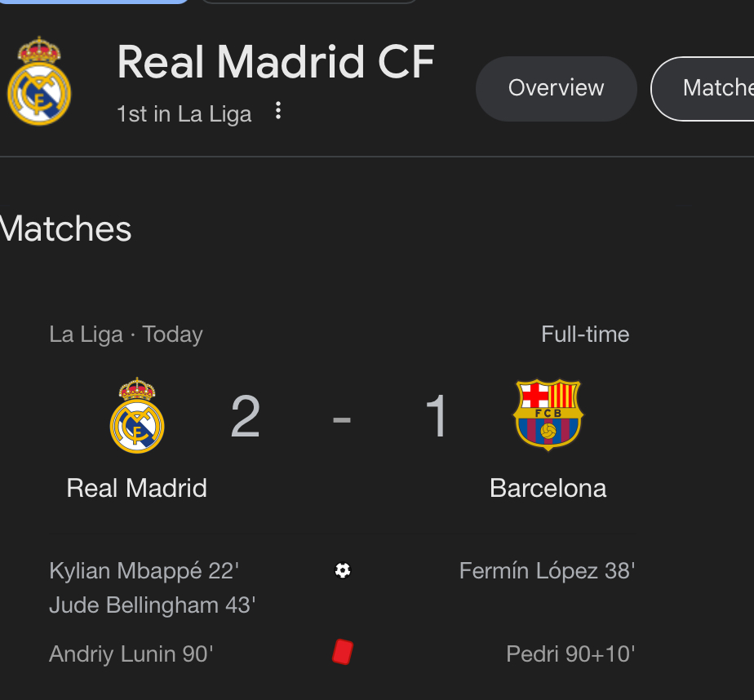The height and width of the screenshot is (700, 754).
Task: Click Pedri 90+10' red card entry
Action: pos(570,654)
